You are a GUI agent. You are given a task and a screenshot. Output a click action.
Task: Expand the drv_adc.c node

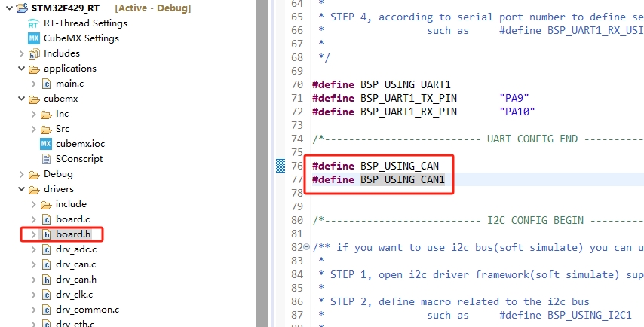(34, 249)
